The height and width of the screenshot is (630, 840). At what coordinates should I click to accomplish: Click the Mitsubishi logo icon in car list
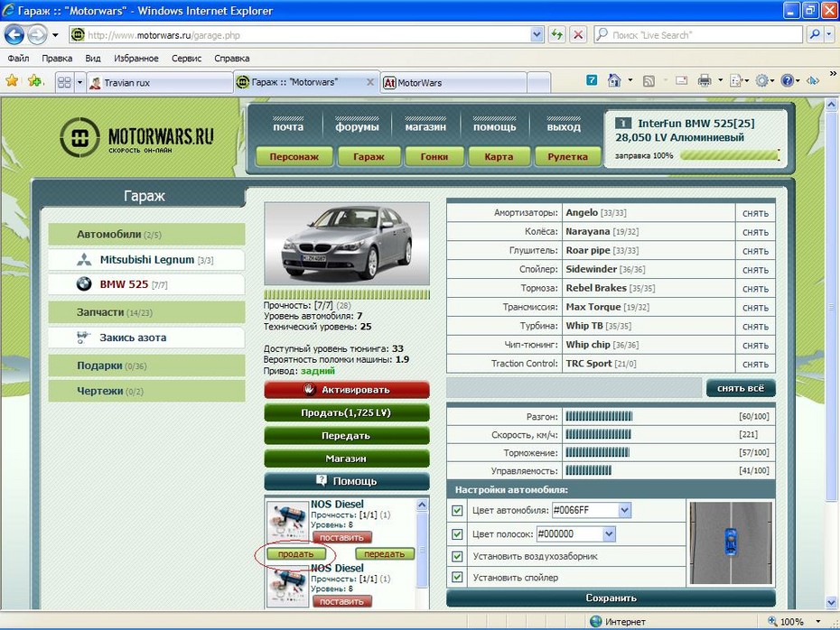coord(84,260)
